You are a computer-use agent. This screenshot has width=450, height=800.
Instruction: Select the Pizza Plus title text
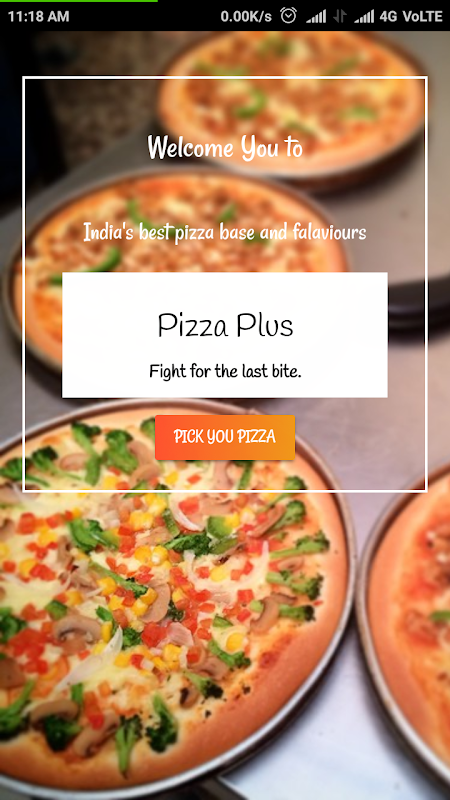[225, 327]
